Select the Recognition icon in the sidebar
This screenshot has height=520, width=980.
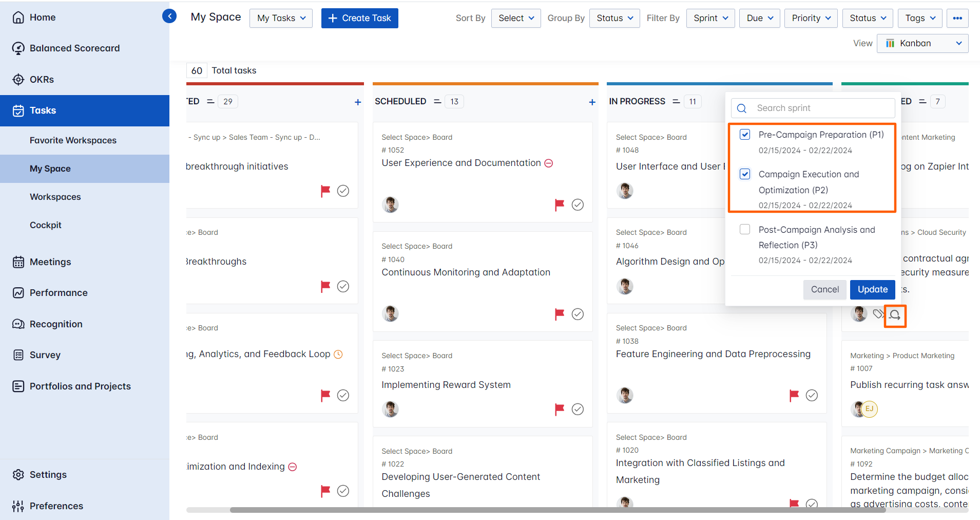pyautogui.click(x=18, y=324)
